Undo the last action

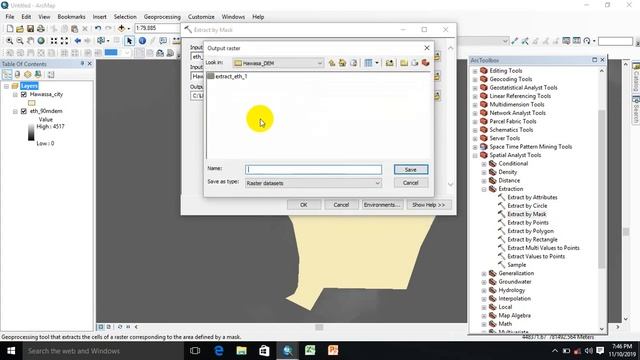98,29
